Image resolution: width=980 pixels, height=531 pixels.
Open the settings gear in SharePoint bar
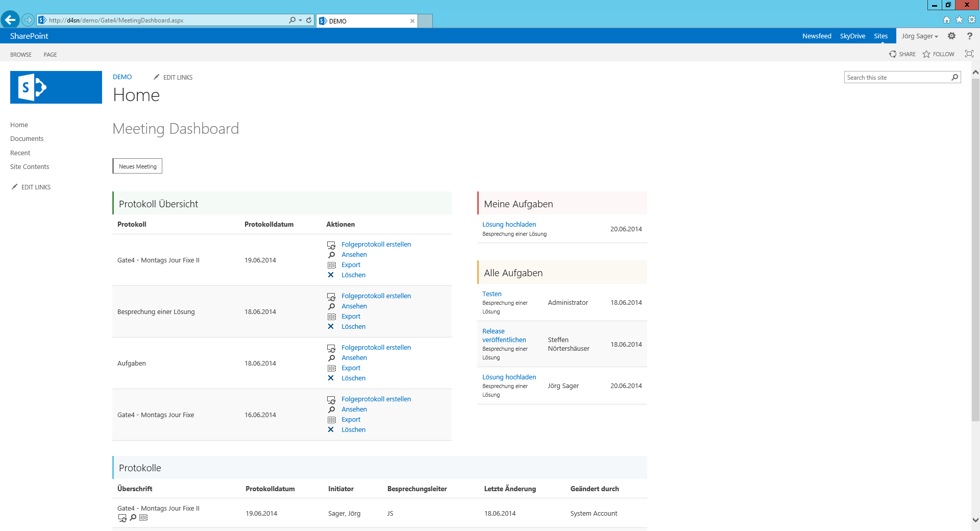click(x=951, y=36)
